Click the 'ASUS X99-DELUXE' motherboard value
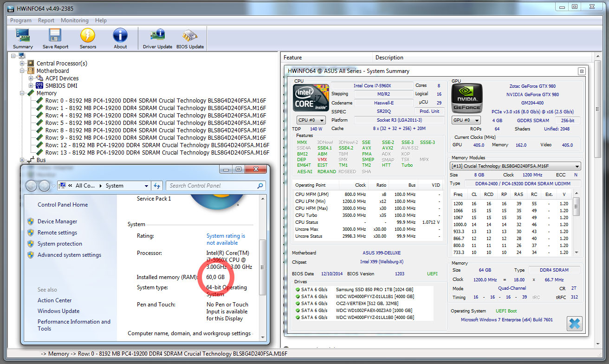Screen dimensions: 609x364 click(382, 253)
